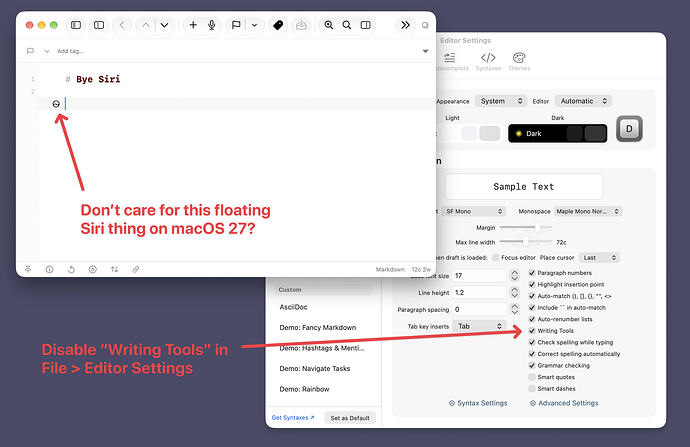690x447 pixels.
Task: Click the D theme preview icon
Action: (629, 129)
